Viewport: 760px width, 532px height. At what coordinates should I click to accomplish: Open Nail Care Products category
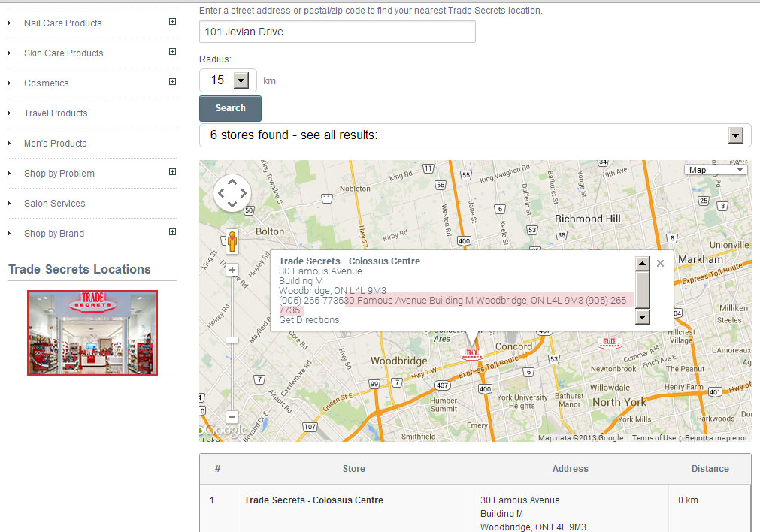(63, 23)
